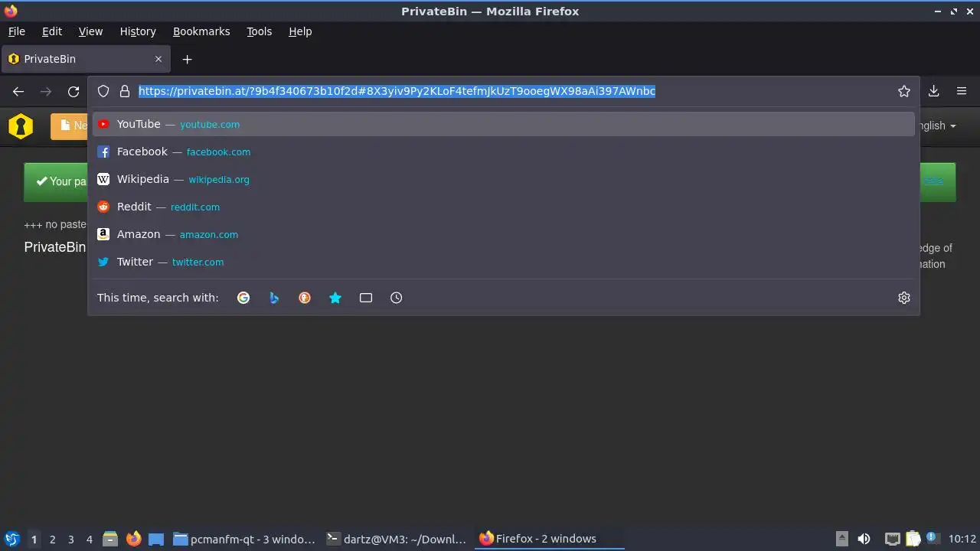Open the Help menu
Image resolution: width=980 pixels, height=551 pixels.
[300, 31]
